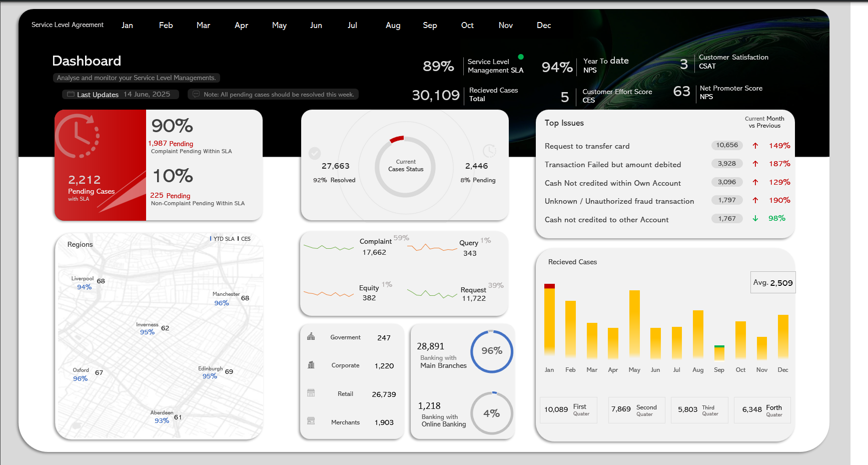Select the Government building icon

pyautogui.click(x=311, y=337)
